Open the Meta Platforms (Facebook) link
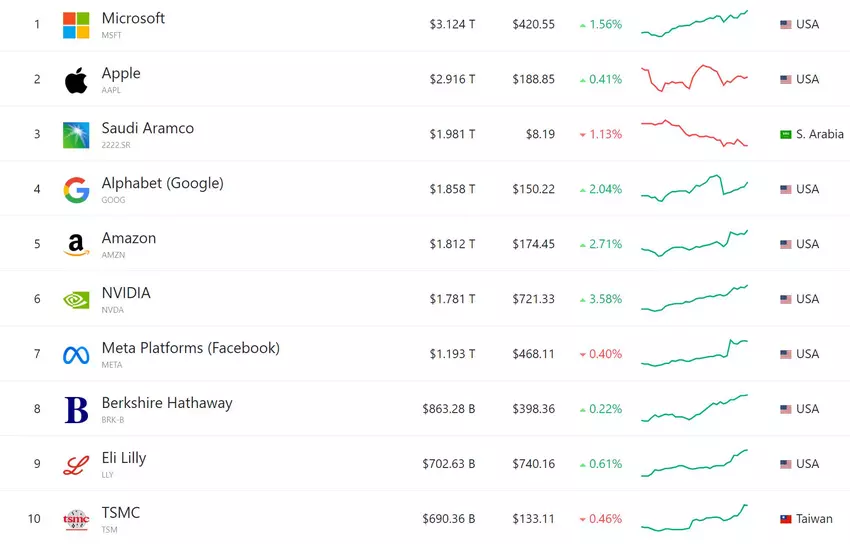 pyautogui.click(x=190, y=349)
